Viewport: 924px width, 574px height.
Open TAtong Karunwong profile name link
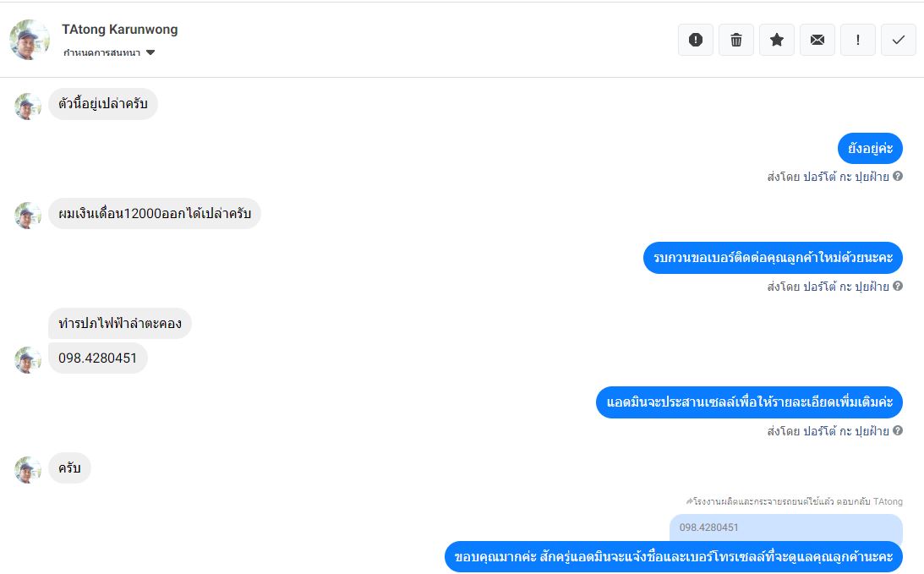point(120,30)
